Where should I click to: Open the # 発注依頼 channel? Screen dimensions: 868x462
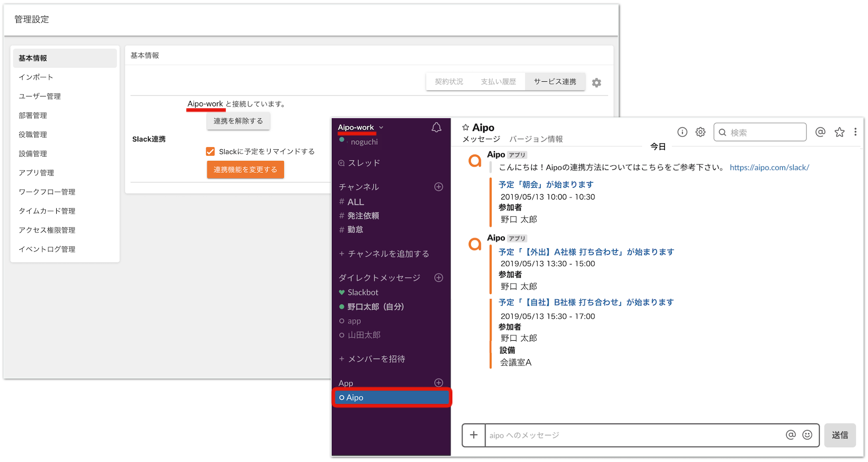pos(359,216)
